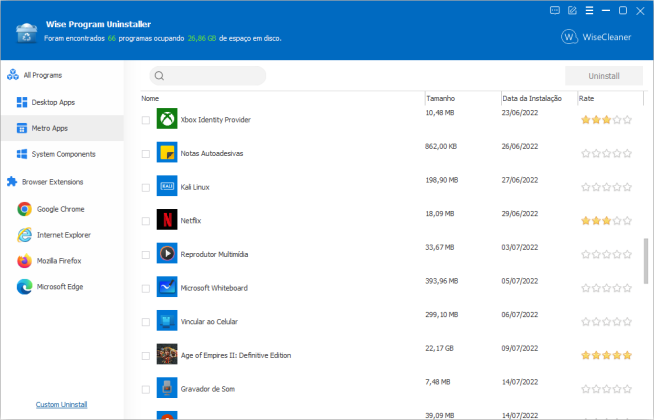Click the Google Chrome icon in sidebar
The height and width of the screenshot is (420, 654).
click(24, 209)
